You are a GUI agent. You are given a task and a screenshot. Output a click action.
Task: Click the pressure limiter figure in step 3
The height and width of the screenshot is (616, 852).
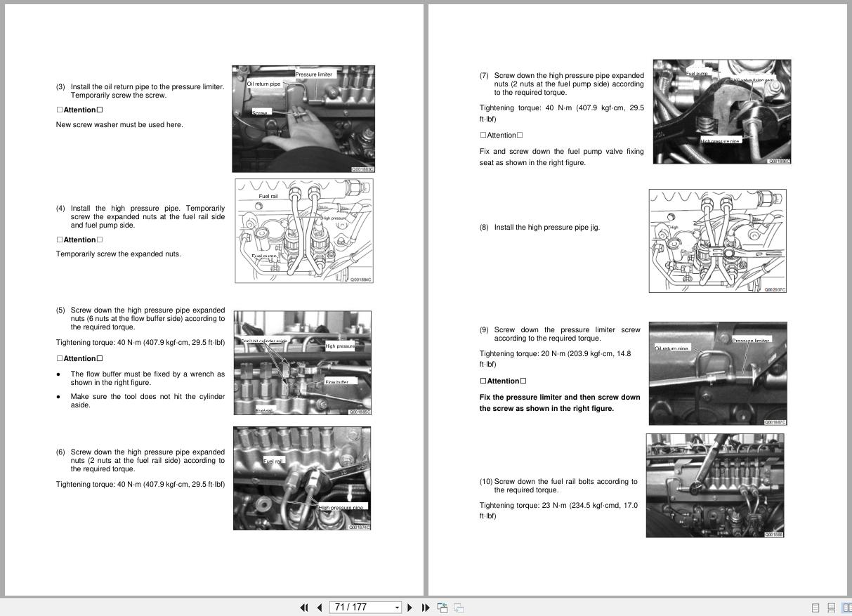[x=303, y=118]
